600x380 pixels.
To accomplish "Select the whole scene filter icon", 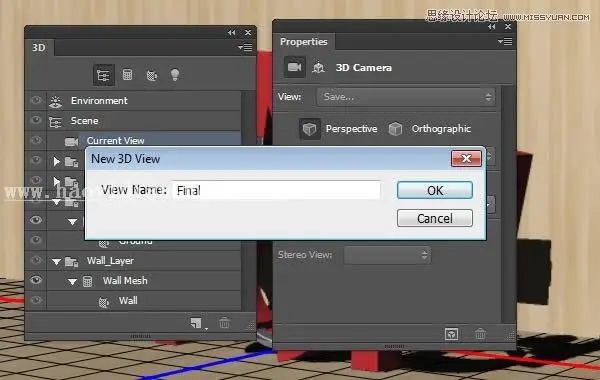I will [104, 75].
